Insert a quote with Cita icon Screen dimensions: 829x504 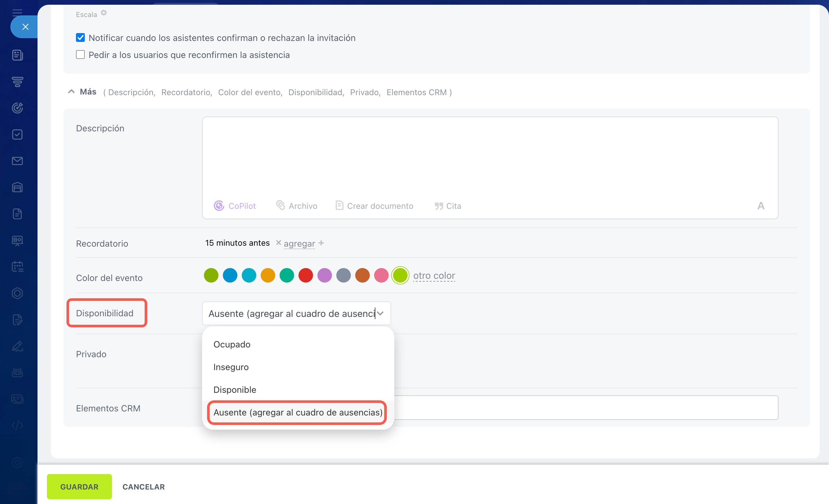coord(438,206)
